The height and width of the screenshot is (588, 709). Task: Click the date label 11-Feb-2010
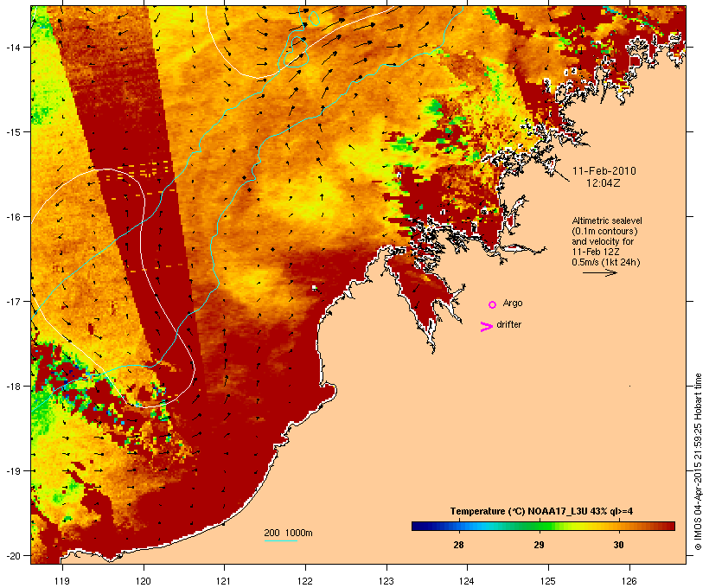coord(604,171)
